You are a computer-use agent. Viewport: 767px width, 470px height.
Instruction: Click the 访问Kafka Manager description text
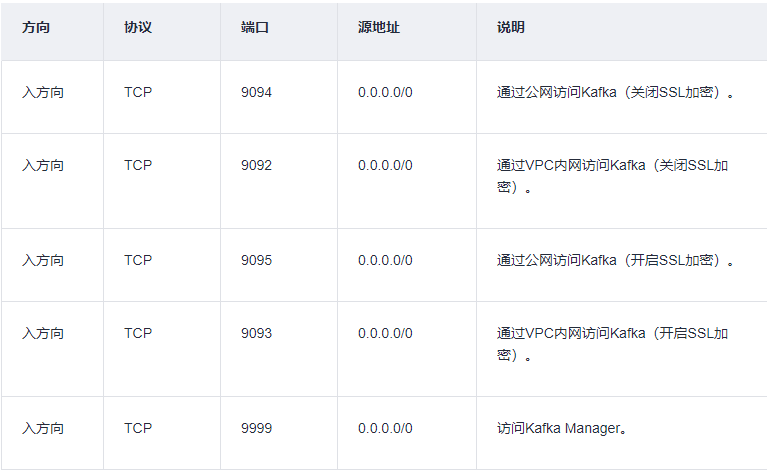pyautogui.click(x=561, y=428)
